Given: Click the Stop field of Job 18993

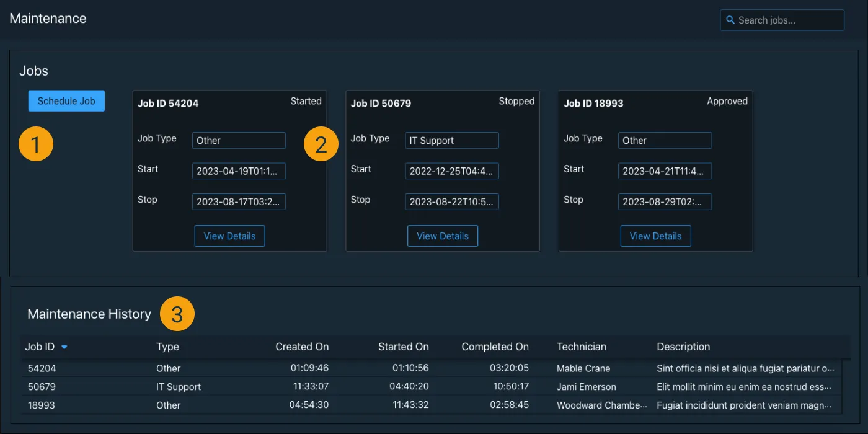Looking at the screenshot, I should tap(665, 201).
